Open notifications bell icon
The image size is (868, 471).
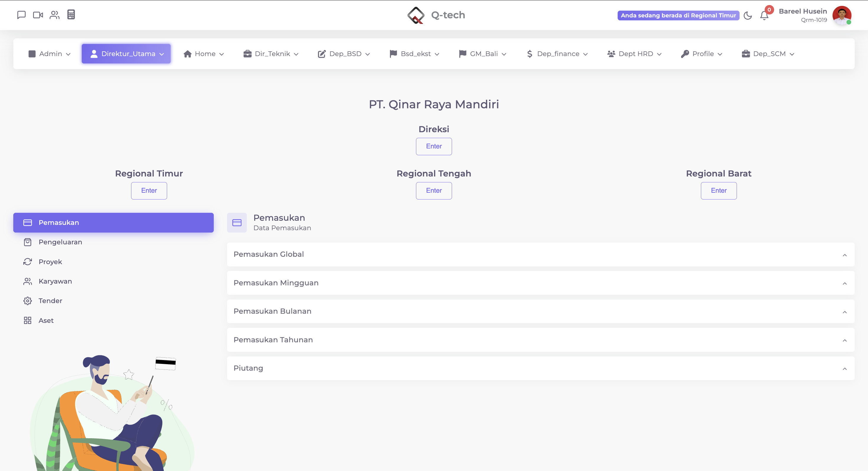764,16
